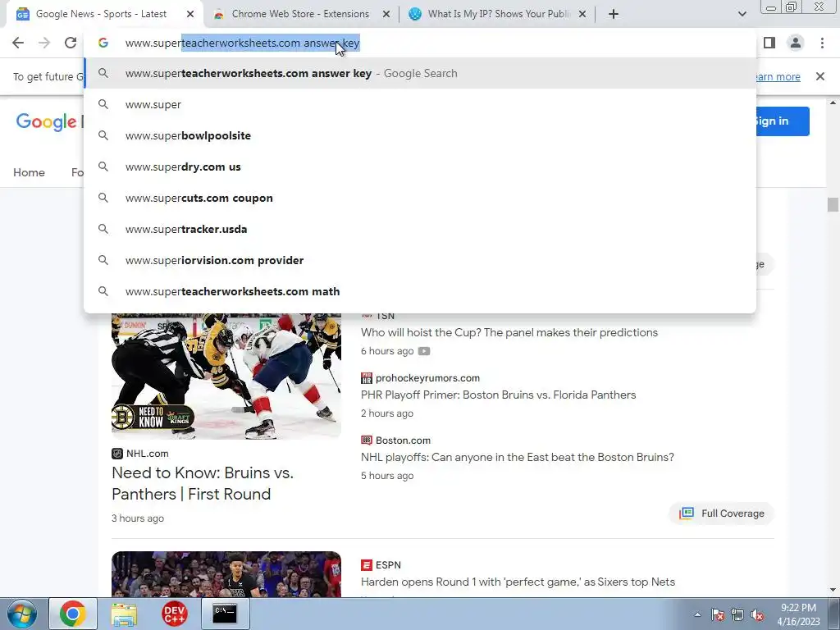This screenshot has width=840, height=630.
Task: Open the Home news section
Action: coord(29,172)
